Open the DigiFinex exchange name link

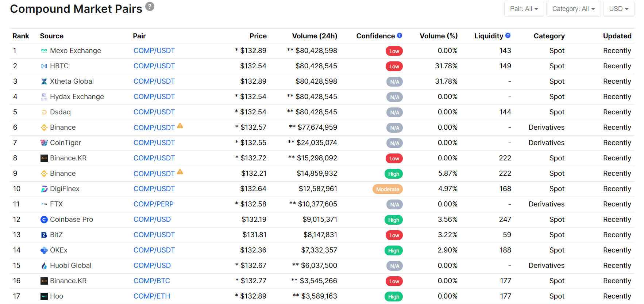coord(65,189)
